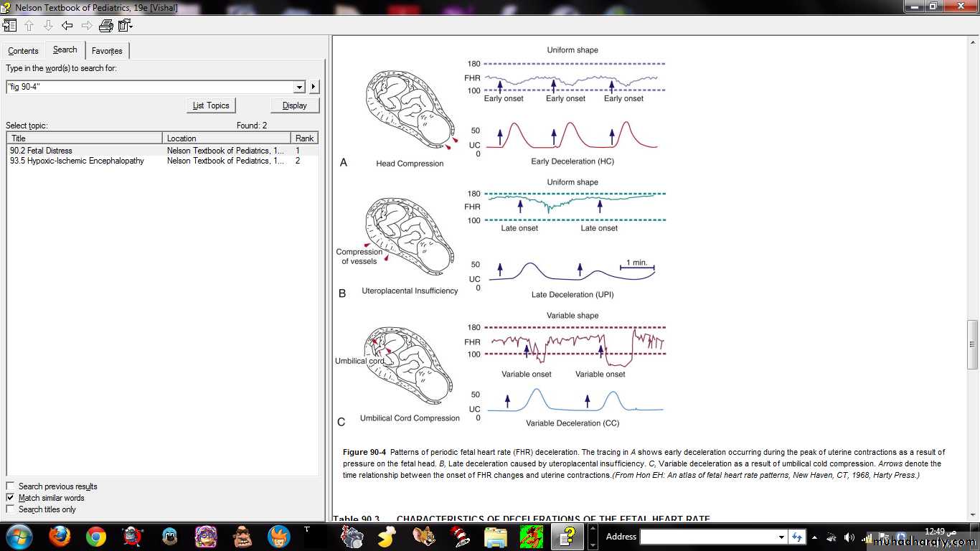Switch to the Contents tab
Viewport: 980px width, 551px height.
[x=23, y=51]
